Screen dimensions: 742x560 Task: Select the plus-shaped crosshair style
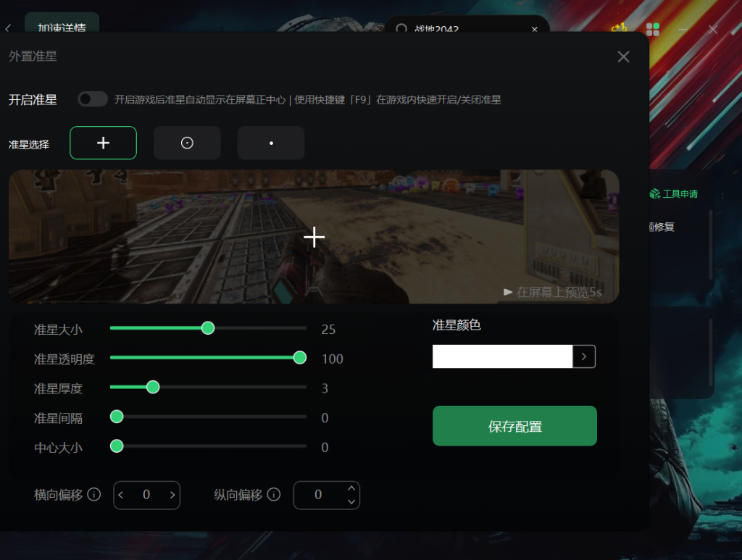click(103, 143)
